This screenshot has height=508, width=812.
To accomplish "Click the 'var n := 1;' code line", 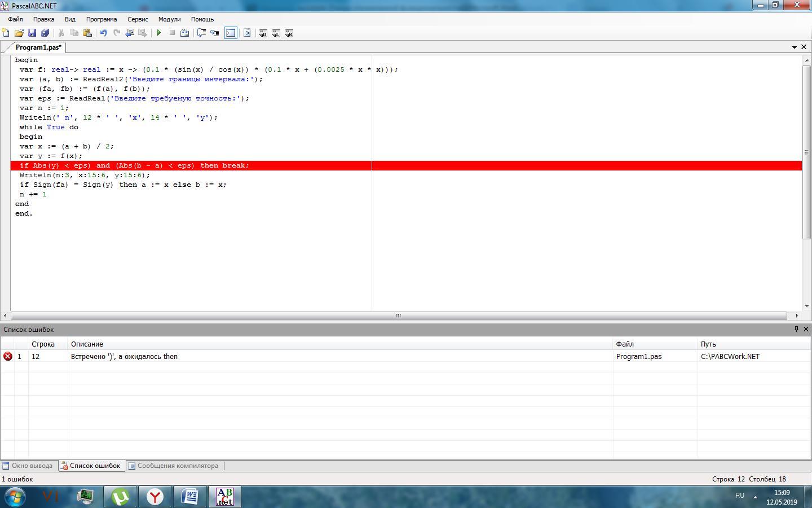I will (44, 108).
